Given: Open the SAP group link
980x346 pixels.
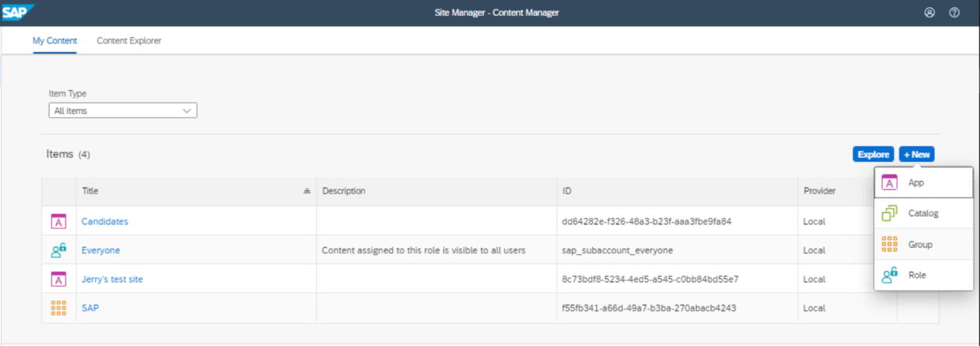Looking at the screenshot, I should 90,308.
